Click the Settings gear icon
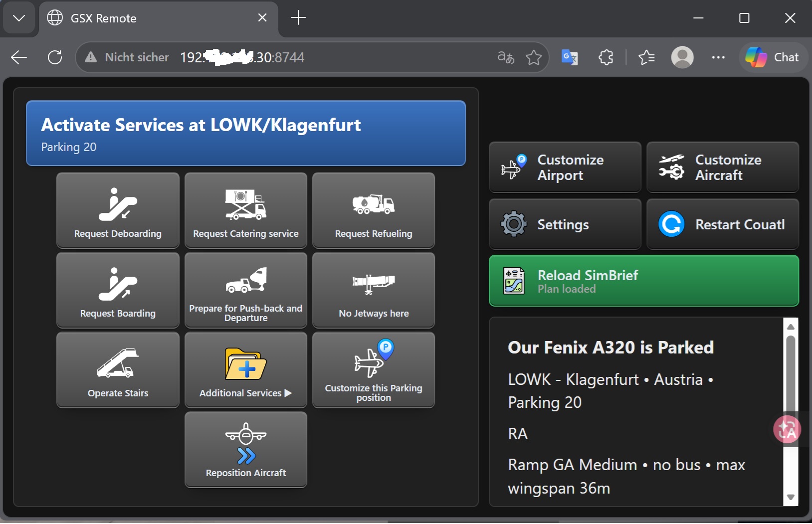812x524 pixels. point(514,224)
